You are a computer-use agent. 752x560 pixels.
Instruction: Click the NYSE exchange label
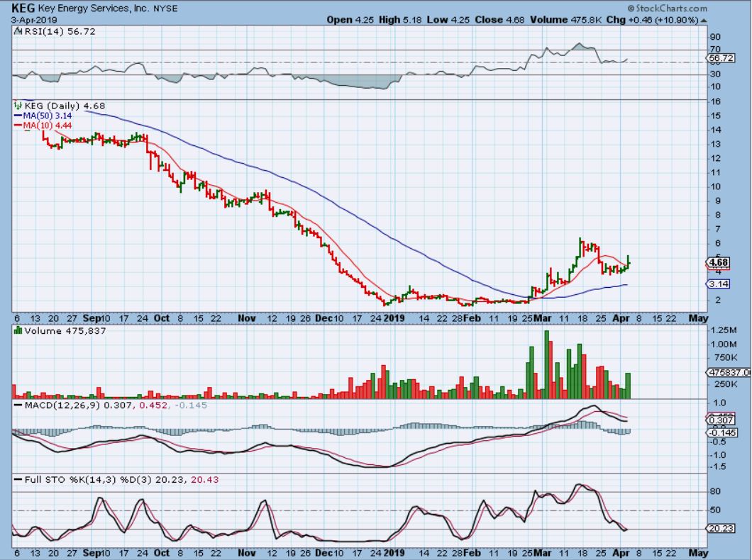(165, 9)
